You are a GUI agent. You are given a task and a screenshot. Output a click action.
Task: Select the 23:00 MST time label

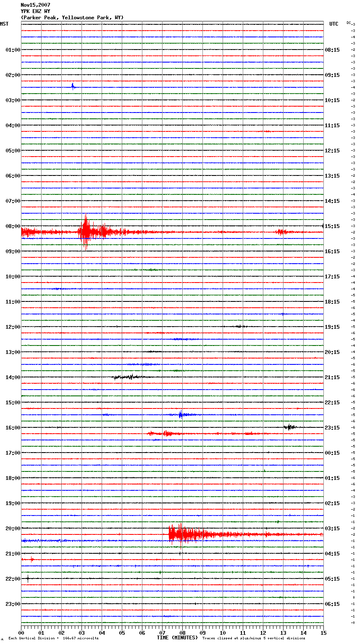13,604
